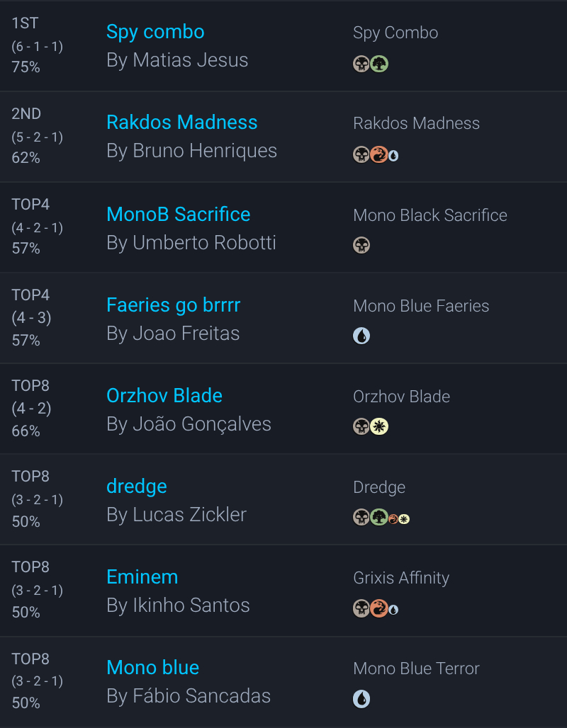Click the black mana icon for Mono Black Sacrifice
The width and height of the screenshot is (567, 728).
(x=361, y=246)
